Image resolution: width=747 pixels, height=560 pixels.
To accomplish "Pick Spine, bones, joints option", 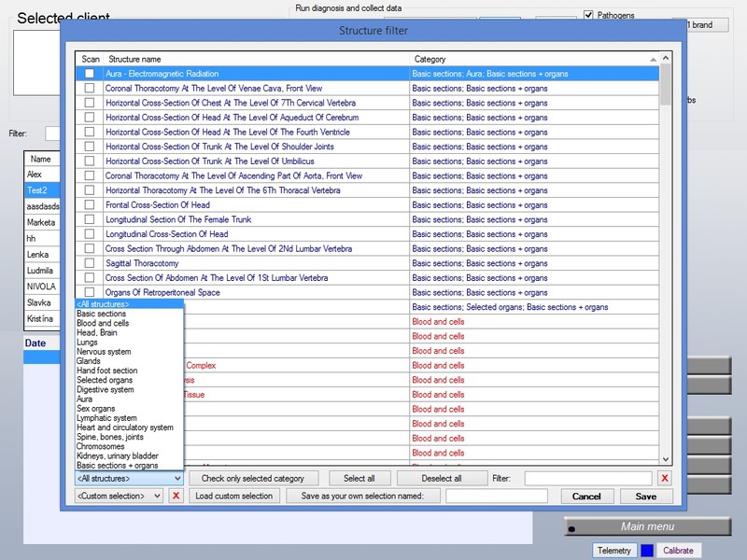I will (110, 437).
